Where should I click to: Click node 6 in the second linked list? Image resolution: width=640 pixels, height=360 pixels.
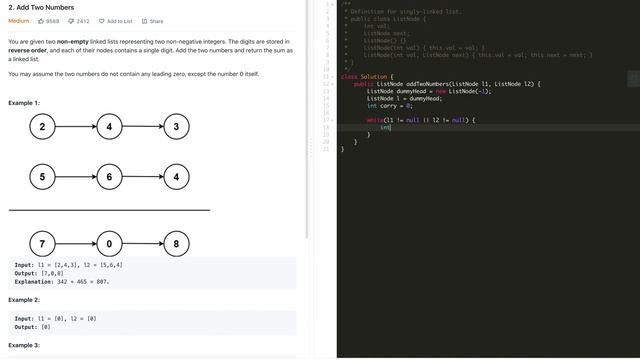[109, 177]
